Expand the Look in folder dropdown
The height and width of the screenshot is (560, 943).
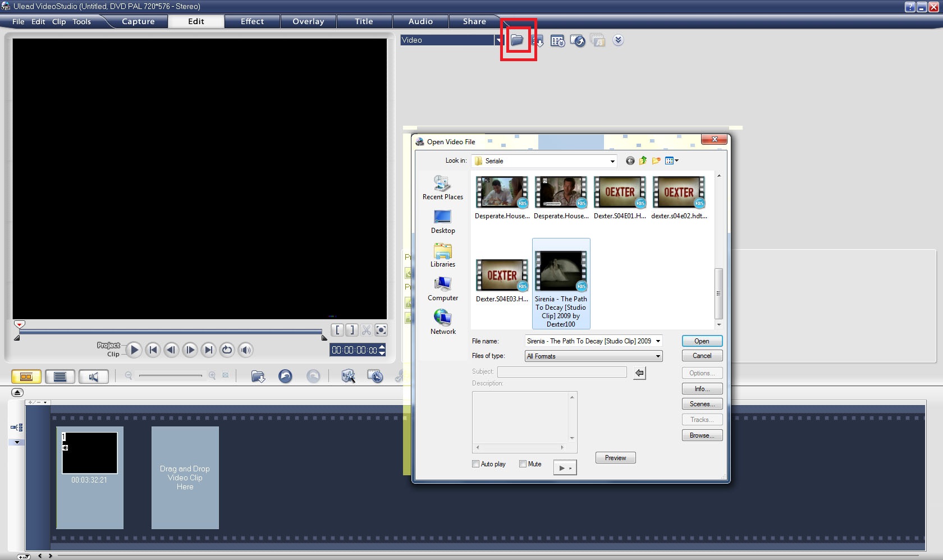pyautogui.click(x=612, y=161)
